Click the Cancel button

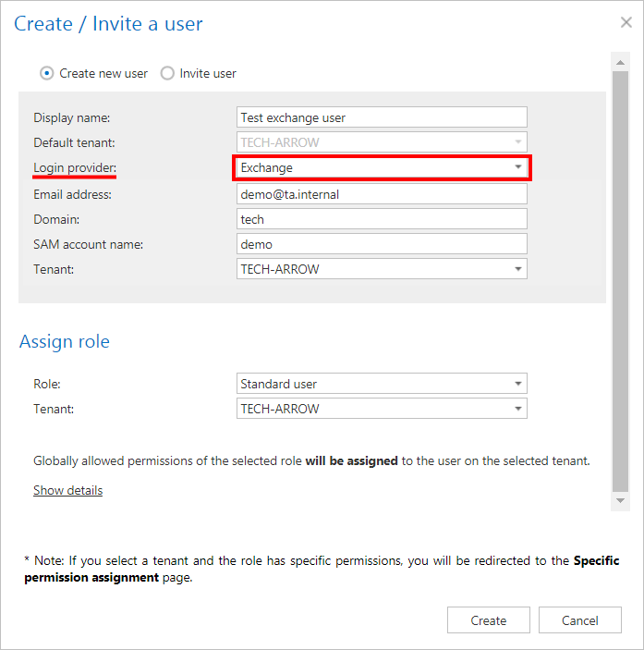click(579, 620)
